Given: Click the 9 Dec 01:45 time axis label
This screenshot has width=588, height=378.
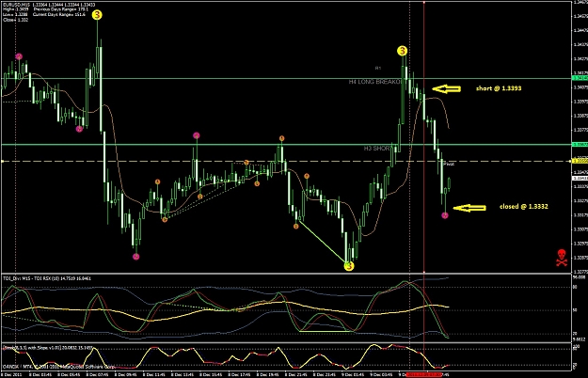Looking at the screenshot, I should coord(353,374).
